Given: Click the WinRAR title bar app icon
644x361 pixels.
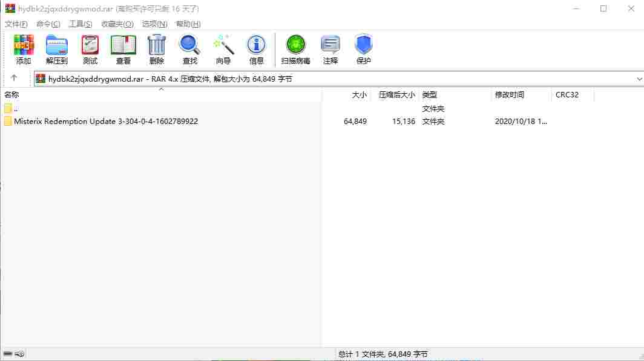Looking at the screenshot, I should pos(10,8).
